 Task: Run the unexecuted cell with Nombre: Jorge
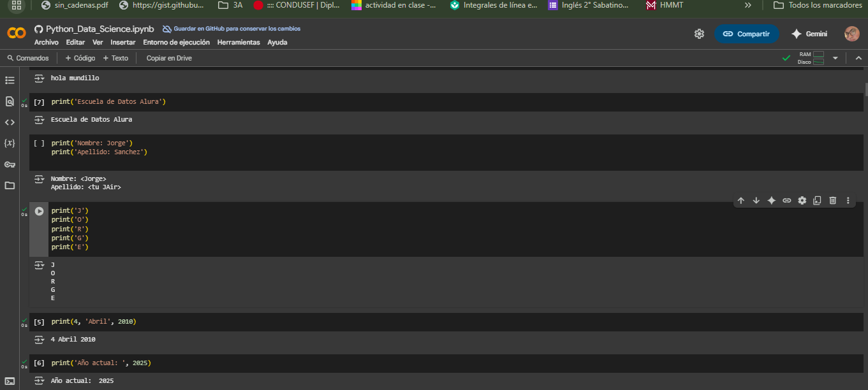pos(39,143)
